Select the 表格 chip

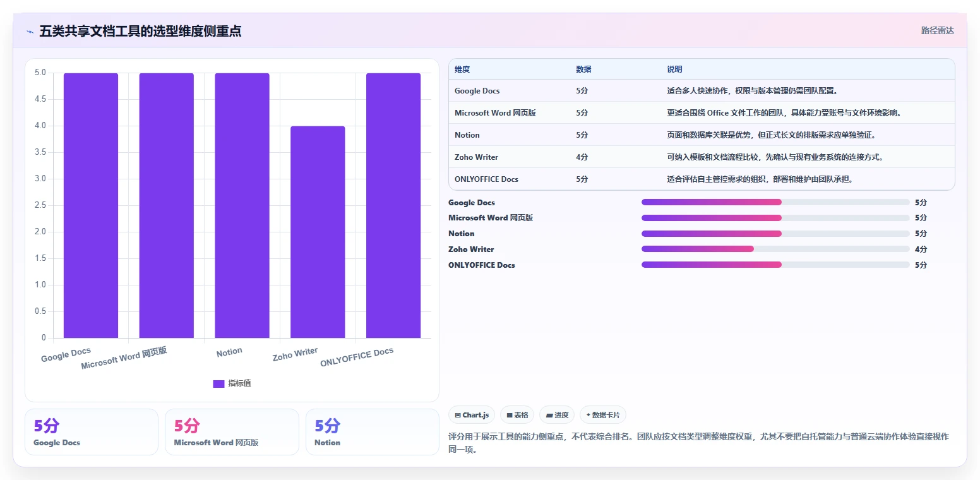pyautogui.click(x=517, y=415)
